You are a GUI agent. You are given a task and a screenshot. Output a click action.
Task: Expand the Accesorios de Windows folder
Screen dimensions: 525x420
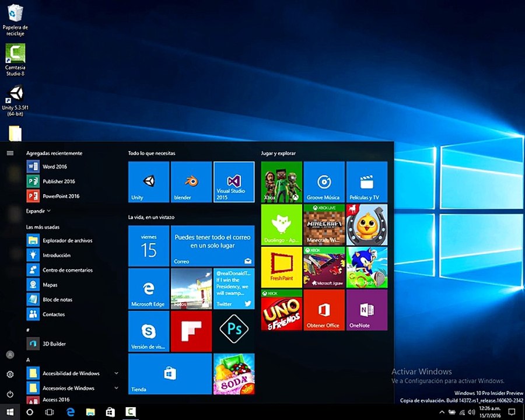[116, 388]
